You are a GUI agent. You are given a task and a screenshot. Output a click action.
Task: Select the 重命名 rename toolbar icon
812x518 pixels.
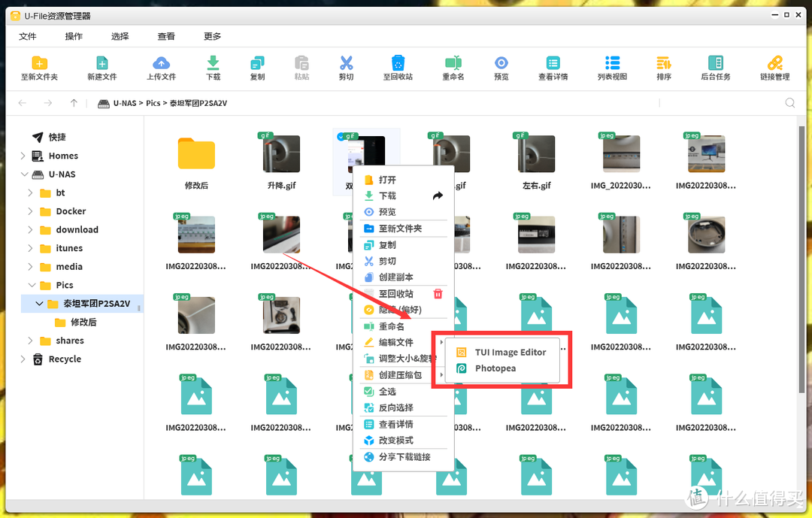point(453,68)
